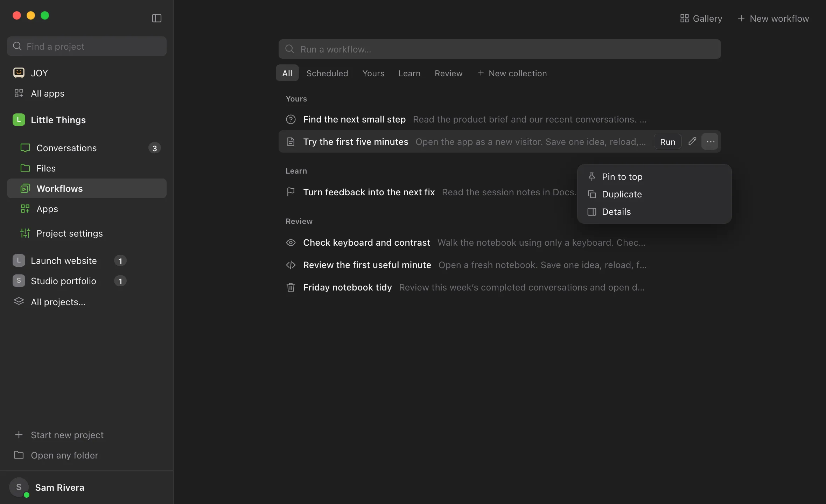Click the Gallery grid icon
This screenshot has height=504, width=826.
(684, 19)
